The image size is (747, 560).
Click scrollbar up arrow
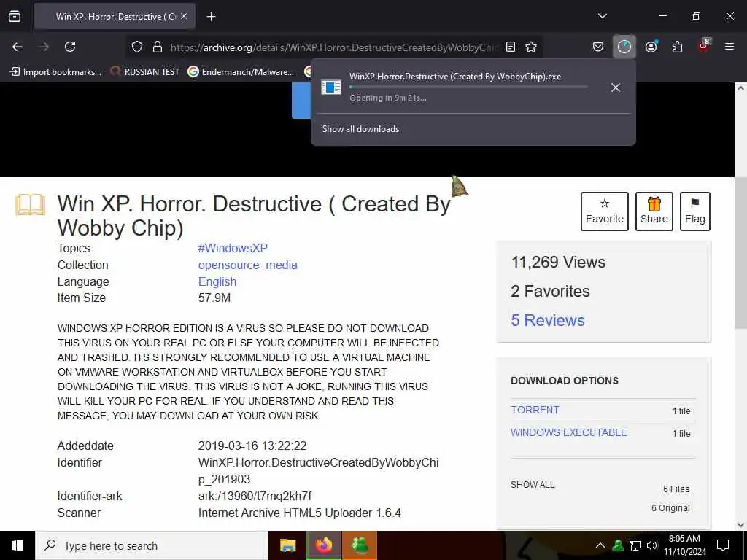click(x=740, y=88)
